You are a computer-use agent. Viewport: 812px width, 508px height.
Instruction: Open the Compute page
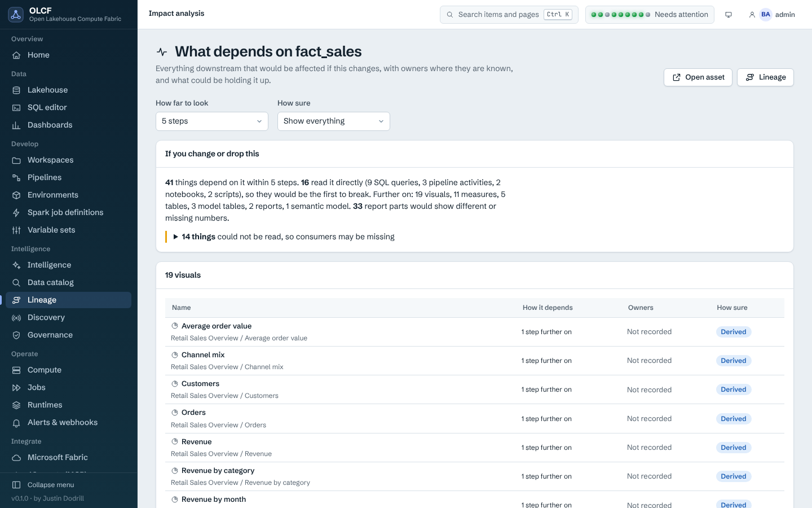point(68,370)
